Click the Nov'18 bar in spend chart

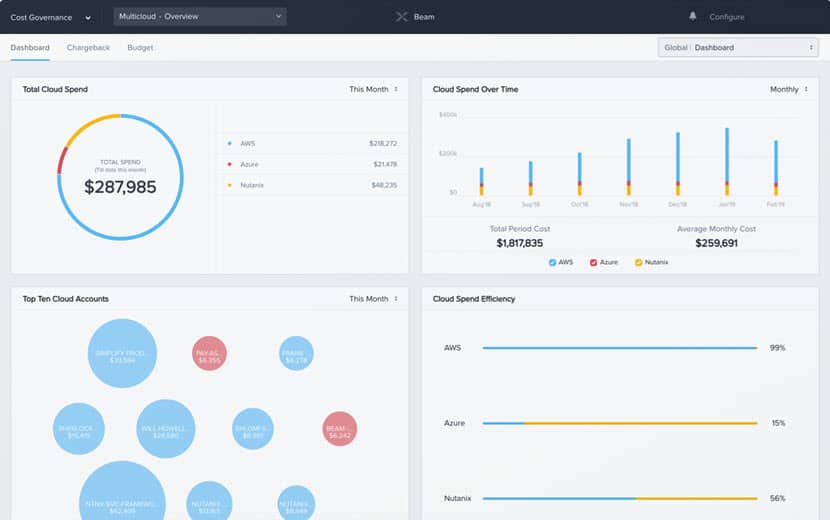pos(628,167)
